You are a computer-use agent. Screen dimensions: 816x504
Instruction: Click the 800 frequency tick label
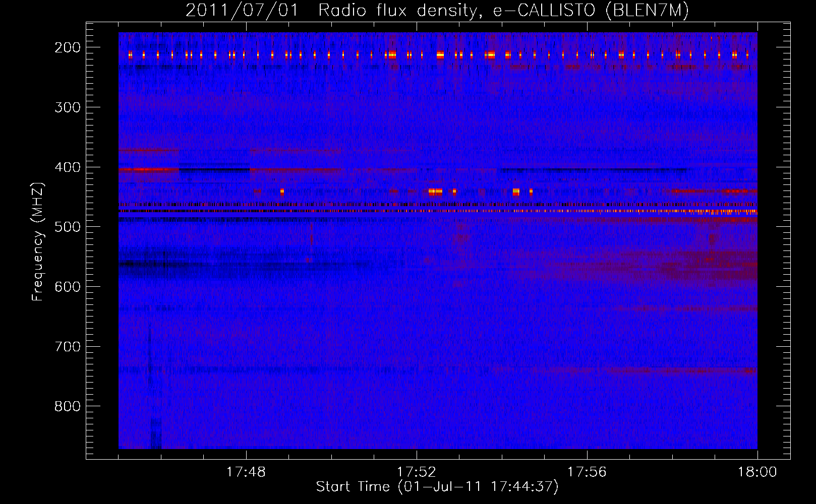click(x=67, y=406)
